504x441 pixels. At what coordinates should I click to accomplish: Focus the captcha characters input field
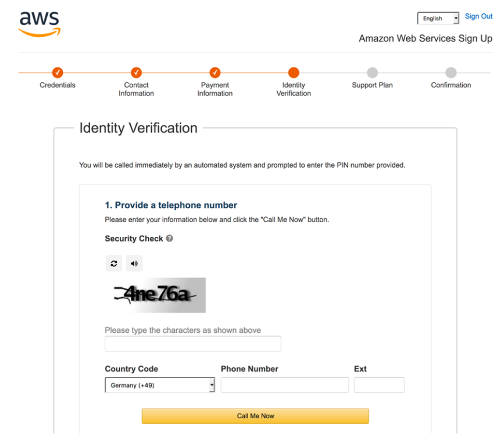tap(192, 344)
